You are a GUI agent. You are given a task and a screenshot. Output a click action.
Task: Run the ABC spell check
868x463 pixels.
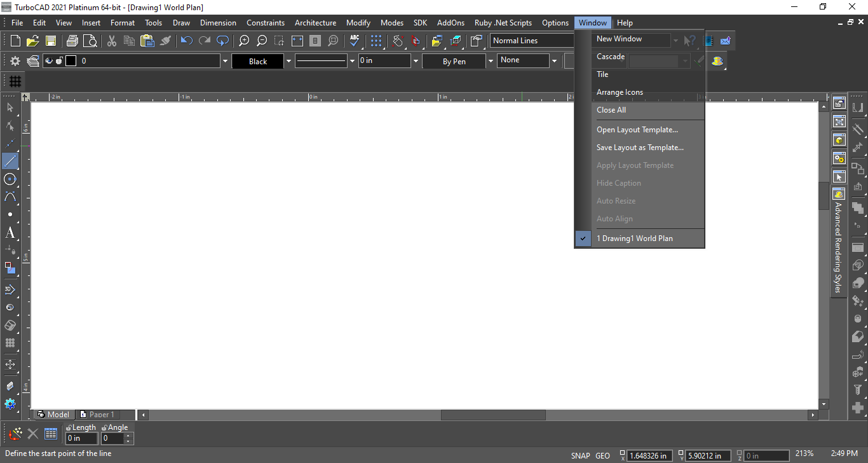tap(355, 41)
